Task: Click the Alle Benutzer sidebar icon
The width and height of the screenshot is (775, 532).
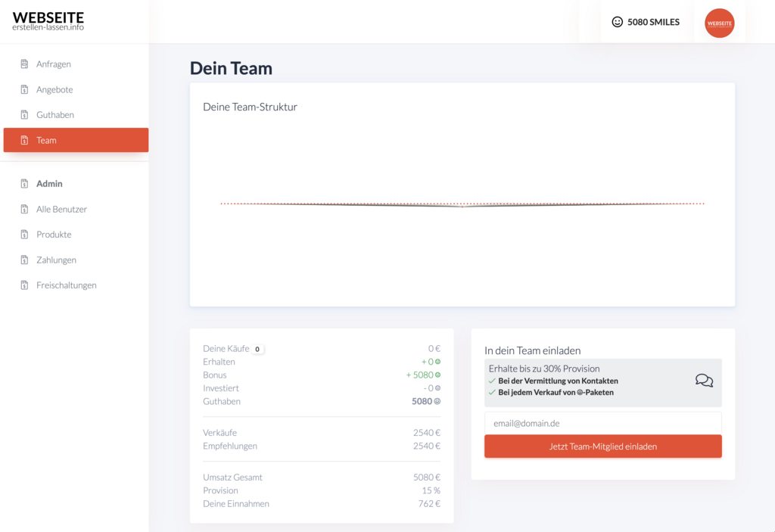Action: click(x=24, y=210)
